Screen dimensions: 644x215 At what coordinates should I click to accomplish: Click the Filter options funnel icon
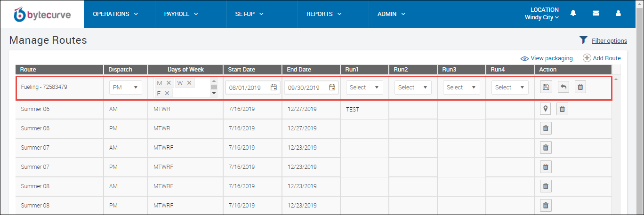(583, 40)
